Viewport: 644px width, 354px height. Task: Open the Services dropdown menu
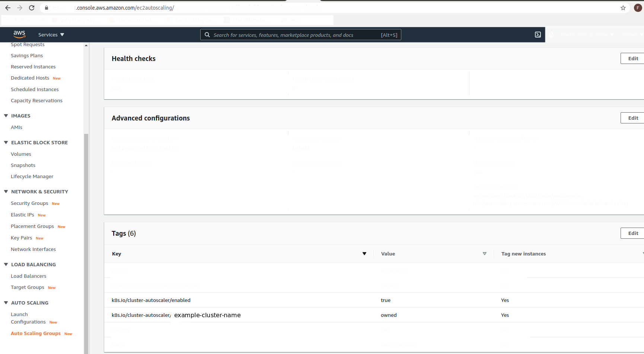tap(51, 35)
